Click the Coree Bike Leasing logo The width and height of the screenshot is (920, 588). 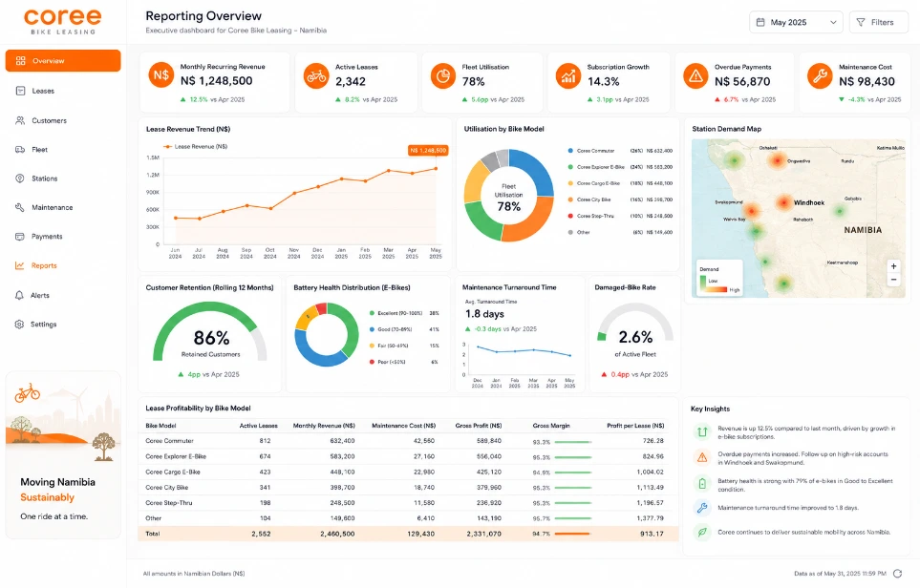63,22
